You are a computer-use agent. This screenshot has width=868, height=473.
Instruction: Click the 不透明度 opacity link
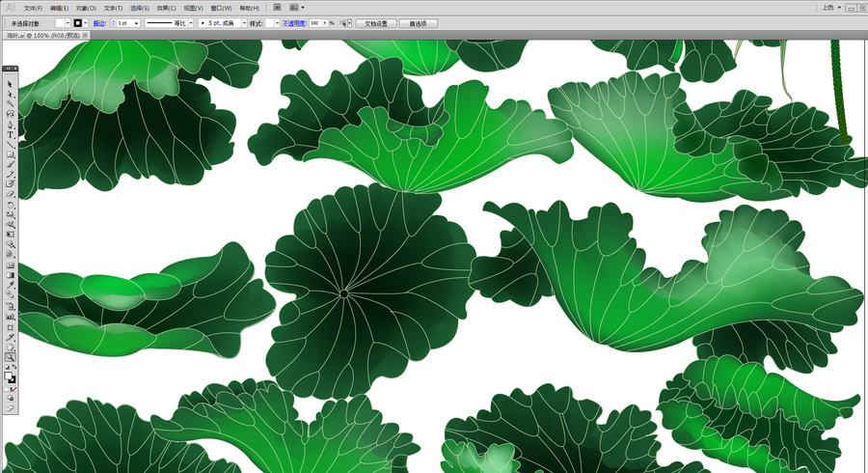coord(294,23)
